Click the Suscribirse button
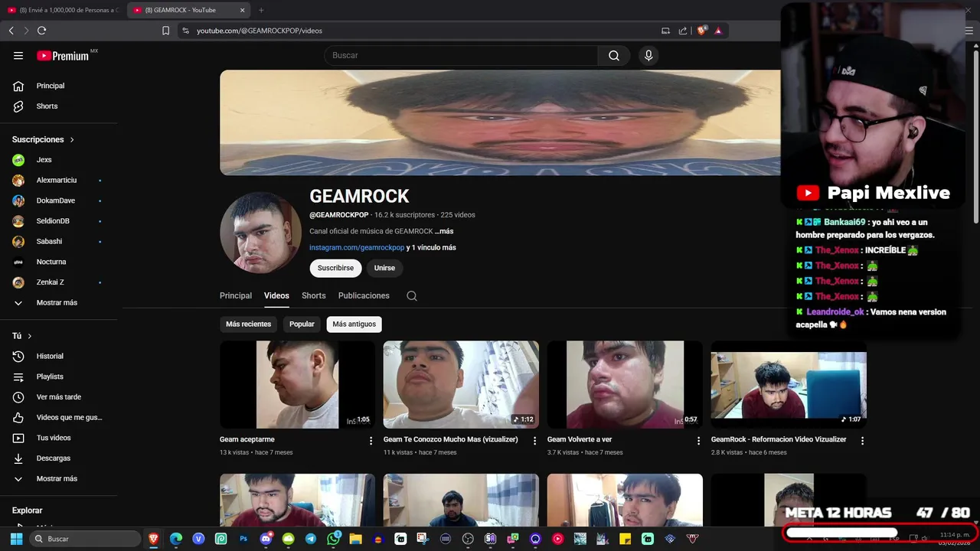Viewport: 980px width, 551px height. click(x=335, y=268)
